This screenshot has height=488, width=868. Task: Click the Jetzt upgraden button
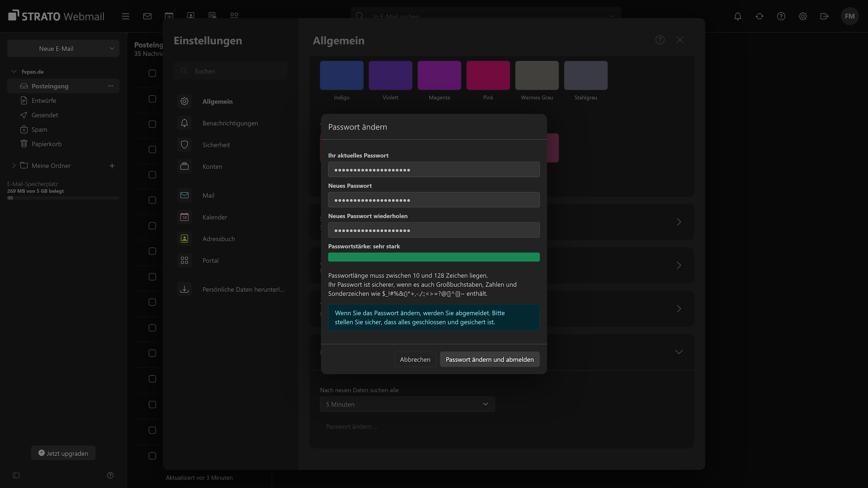pyautogui.click(x=63, y=453)
